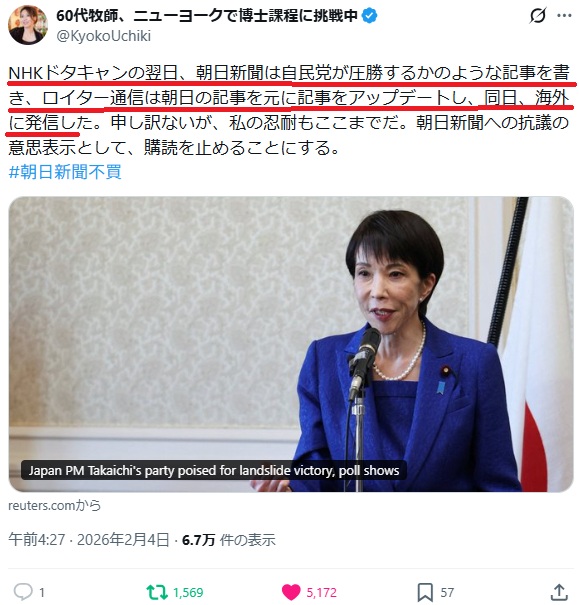The width and height of the screenshot is (579, 605).
Task: Toggle repost with the retweet arrows icon
Action: pos(157,592)
